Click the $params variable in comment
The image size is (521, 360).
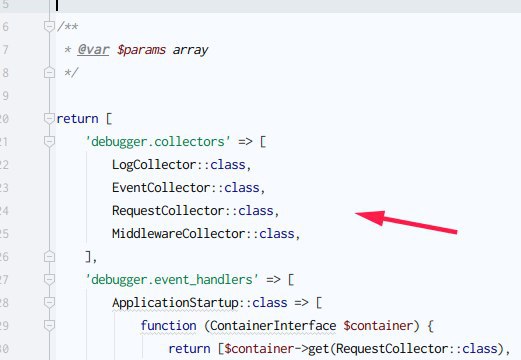[141, 50]
